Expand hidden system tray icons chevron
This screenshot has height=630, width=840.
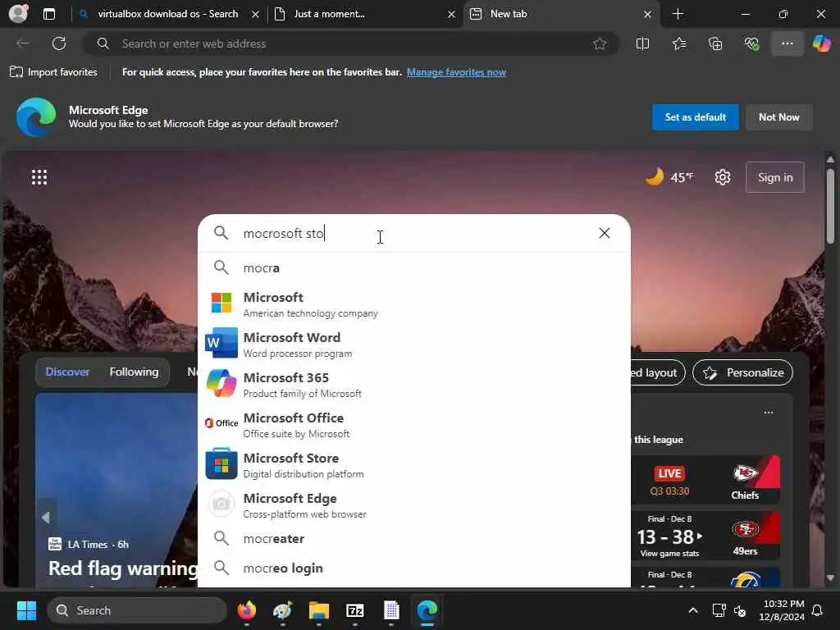click(692, 610)
